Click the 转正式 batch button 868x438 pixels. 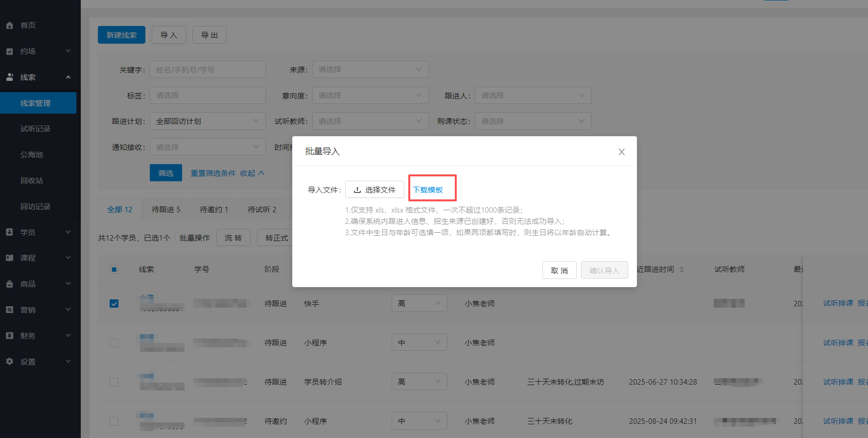tap(276, 238)
